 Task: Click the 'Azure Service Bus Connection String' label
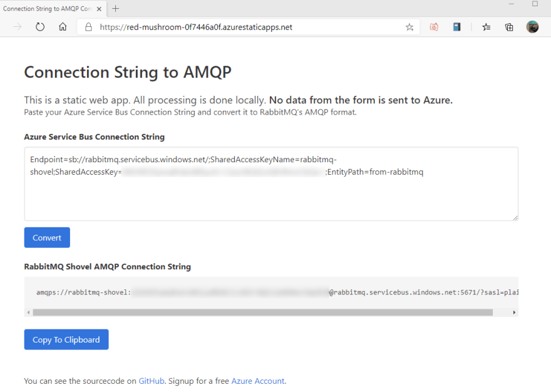tap(94, 137)
